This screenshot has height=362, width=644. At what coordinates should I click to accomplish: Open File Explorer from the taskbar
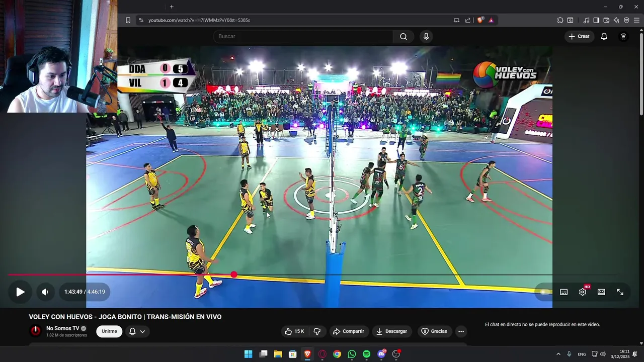point(278,354)
